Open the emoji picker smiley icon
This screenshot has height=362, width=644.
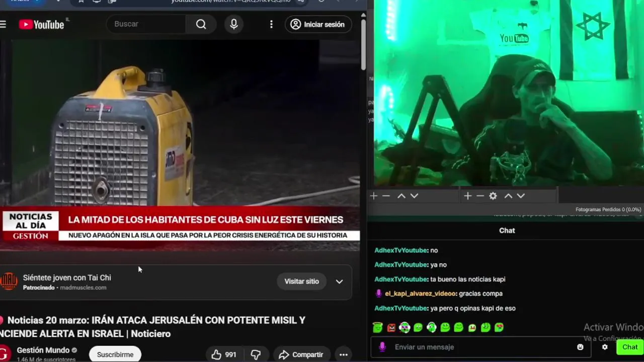(580, 347)
